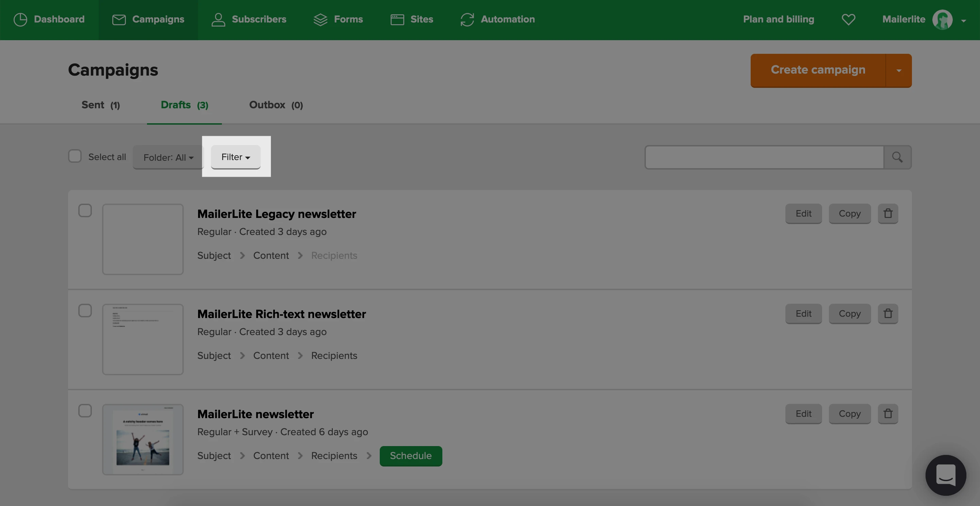980x506 pixels.
Task: Click the MailerLite Rich-text newsletter title
Action: click(x=281, y=314)
